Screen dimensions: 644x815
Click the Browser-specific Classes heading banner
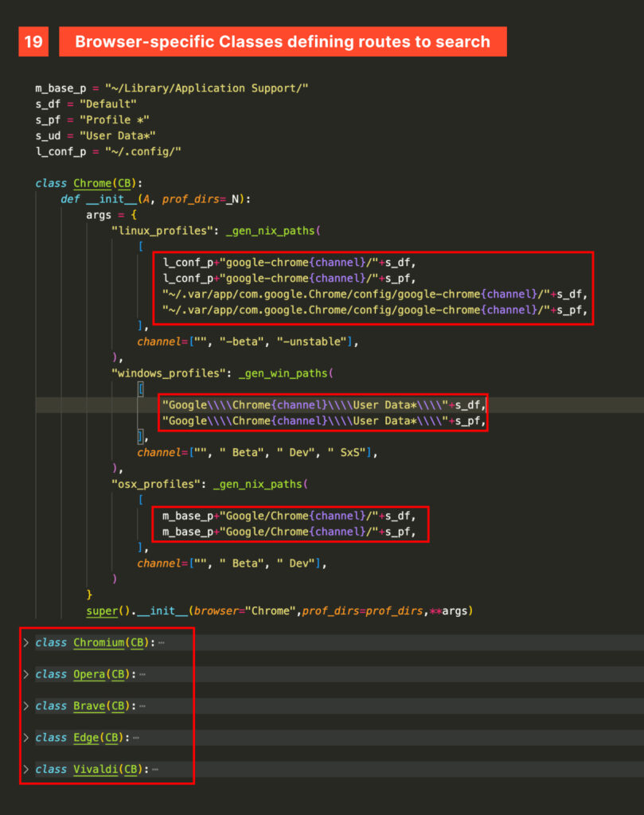click(283, 41)
